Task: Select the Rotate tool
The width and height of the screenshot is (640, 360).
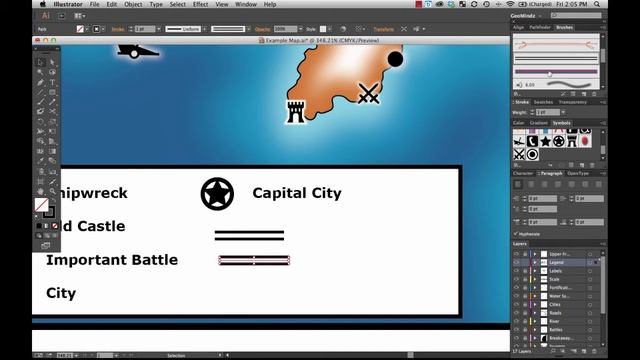Action: [x=40, y=122]
